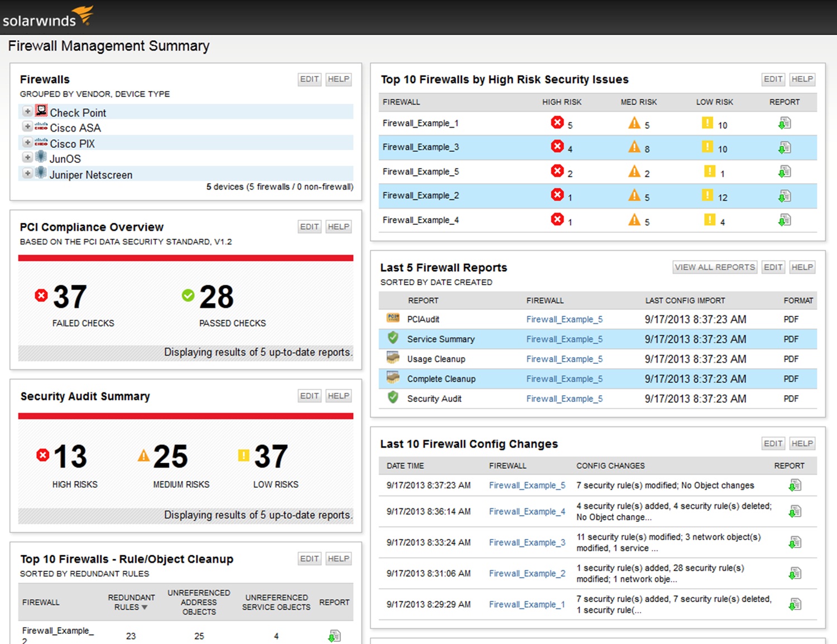Screen dimensions: 837x644
Task: Open report icon for 8:37:23 AM config change
Action: [795, 486]
